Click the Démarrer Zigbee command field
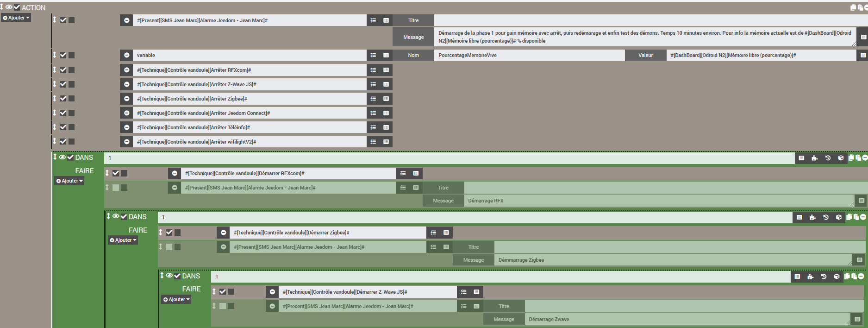 point(328,233)
